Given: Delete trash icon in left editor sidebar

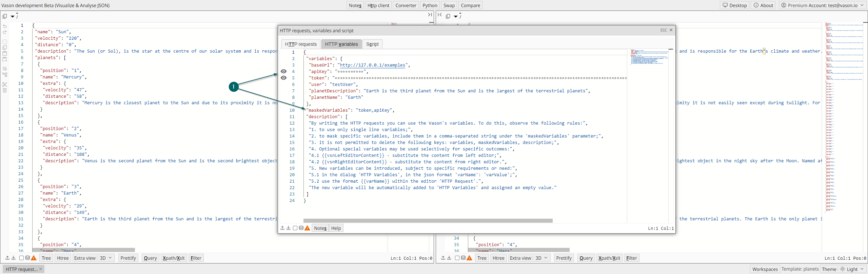Looking at the screenshot, I should click(5, 90).
